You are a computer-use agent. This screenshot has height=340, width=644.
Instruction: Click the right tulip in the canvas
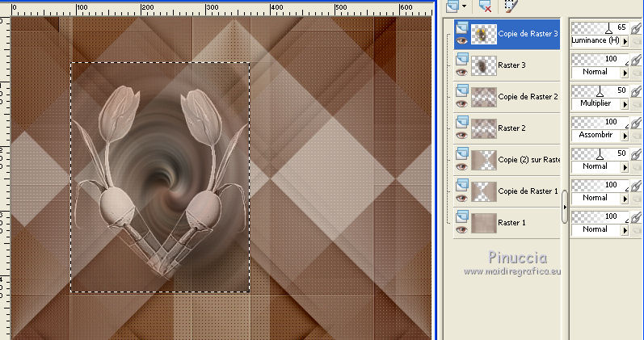click(x=201, y=117)
